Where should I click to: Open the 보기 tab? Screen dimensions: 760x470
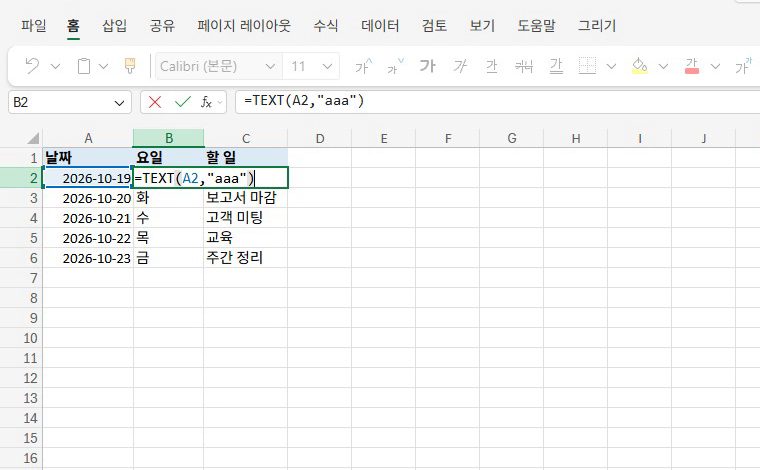click(x=482, y=26)
